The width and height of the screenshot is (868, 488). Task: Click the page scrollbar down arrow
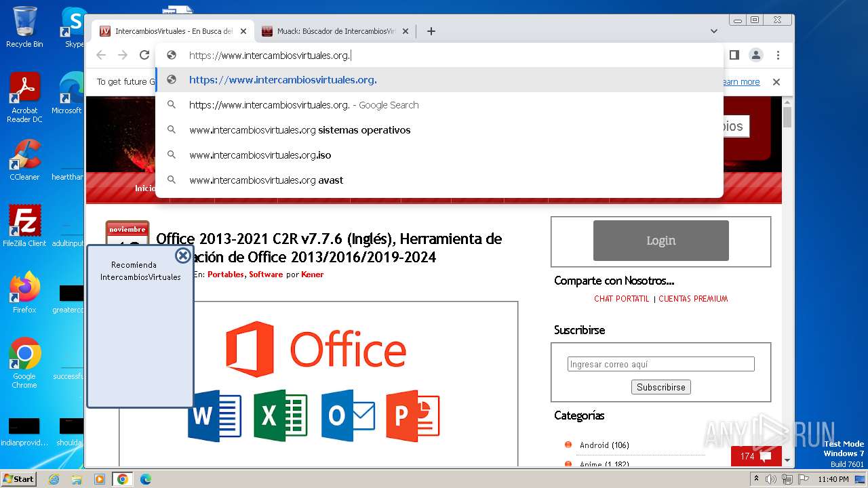(787, 460)
